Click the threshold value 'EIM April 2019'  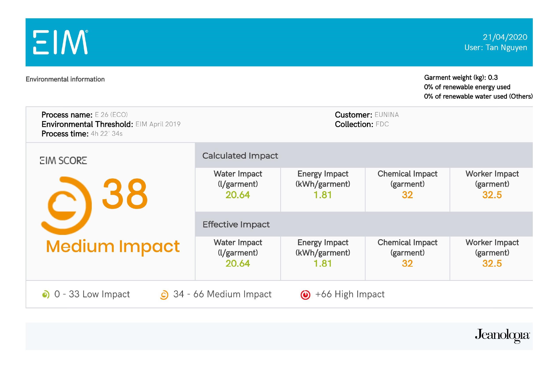(158, 124)
